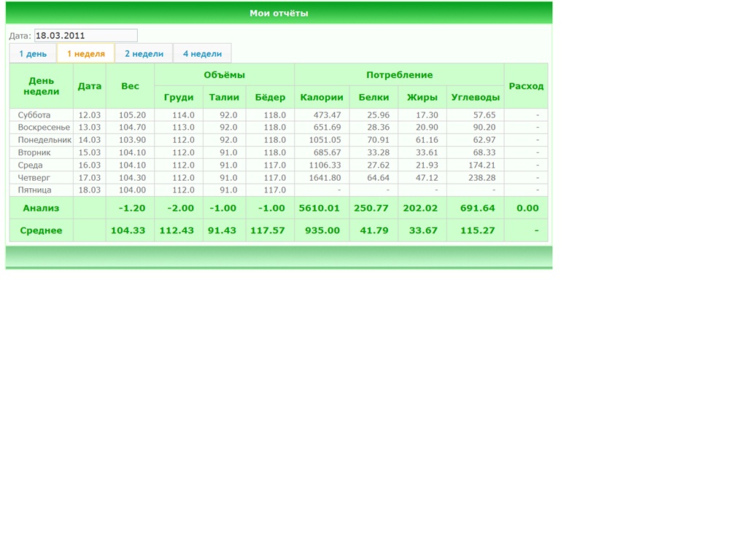This screenshot has height=560, width=747.
Task: Select the 'Среда' row label
Action: tap(30, 166)
